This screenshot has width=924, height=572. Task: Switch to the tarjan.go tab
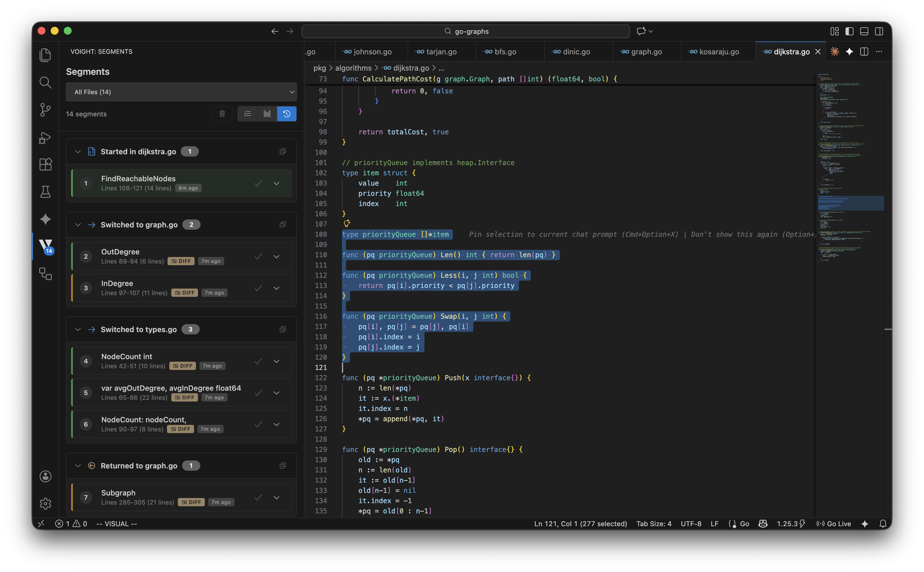(x=441, y=52)
